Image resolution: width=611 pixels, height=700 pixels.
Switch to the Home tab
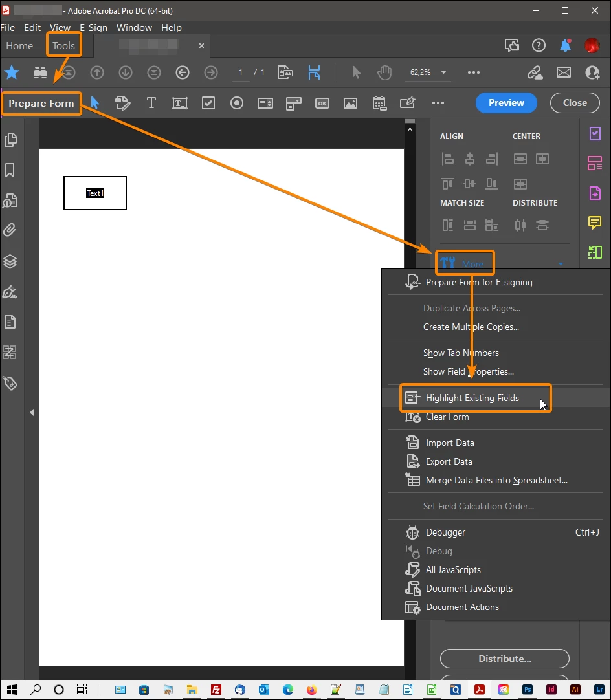coord(19,45)
